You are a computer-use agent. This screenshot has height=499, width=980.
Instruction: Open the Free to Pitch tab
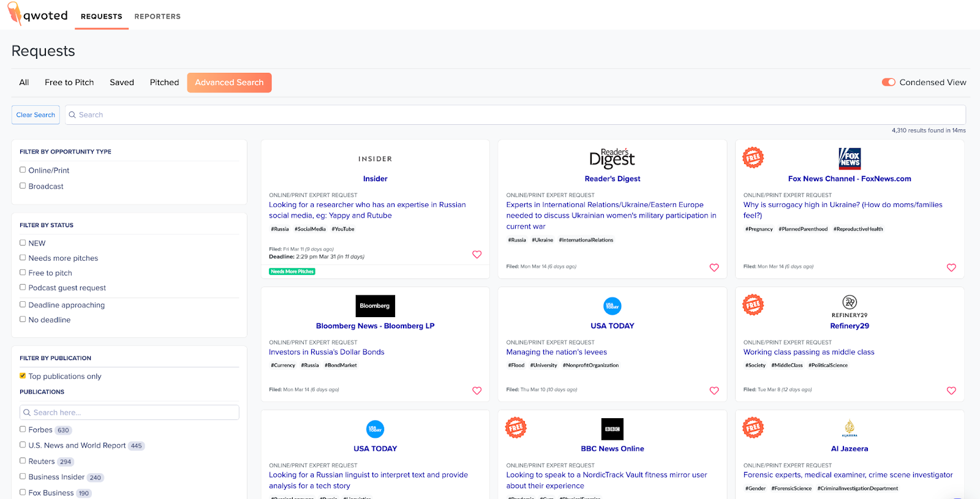(x=69, y=83)
